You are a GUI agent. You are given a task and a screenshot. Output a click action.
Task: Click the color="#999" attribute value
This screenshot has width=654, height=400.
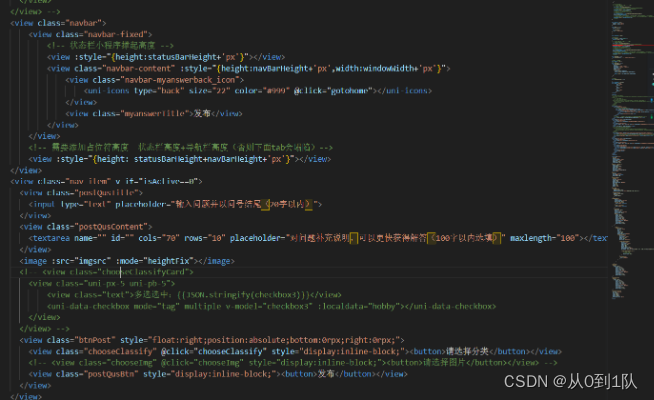point(262,91)
